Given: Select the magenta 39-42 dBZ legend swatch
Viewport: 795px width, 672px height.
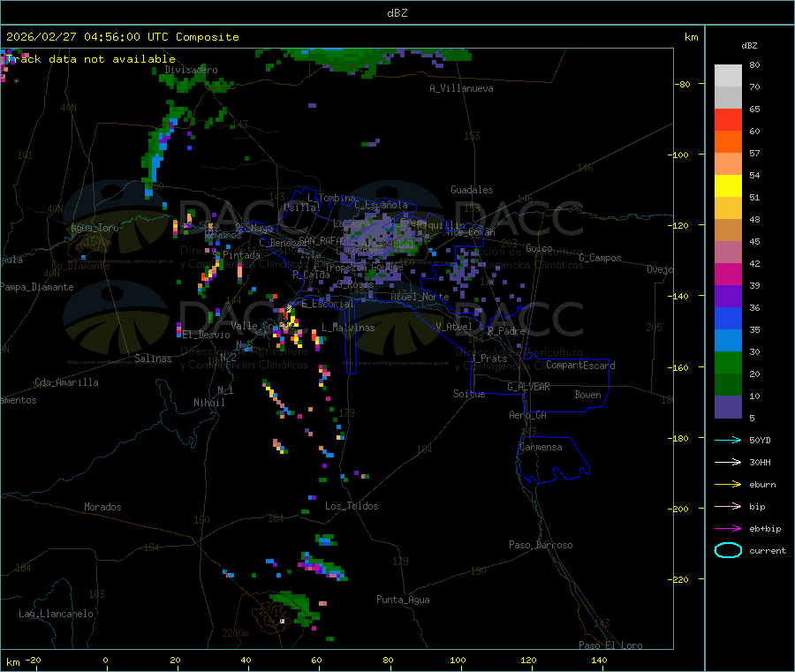Looking at the screenshot, I should click(x=728, y=274).
